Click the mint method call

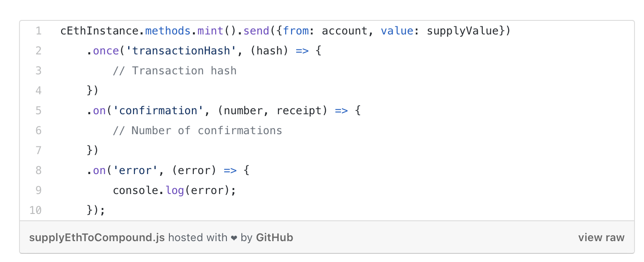coord(210,31)
